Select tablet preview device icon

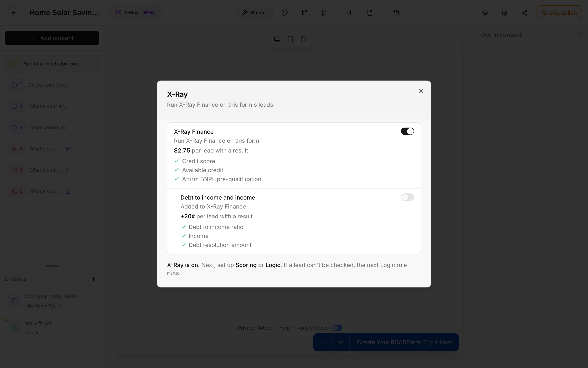tap(290, 39)
